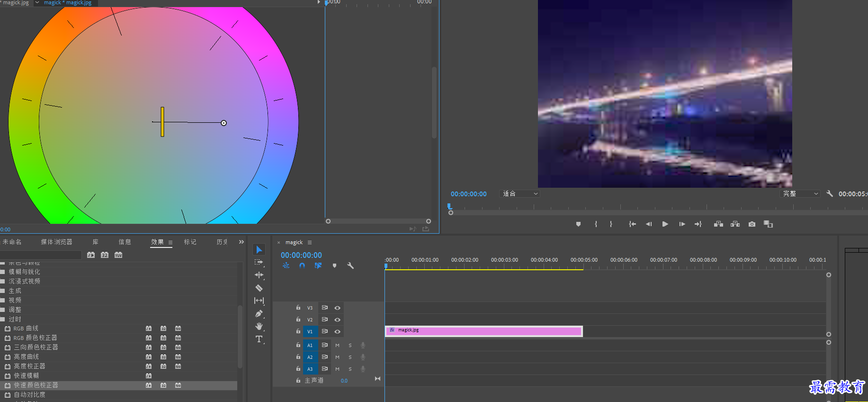Select the Ripple Edit tool
This screenshot has height=402, width=868.
(259, 275)
